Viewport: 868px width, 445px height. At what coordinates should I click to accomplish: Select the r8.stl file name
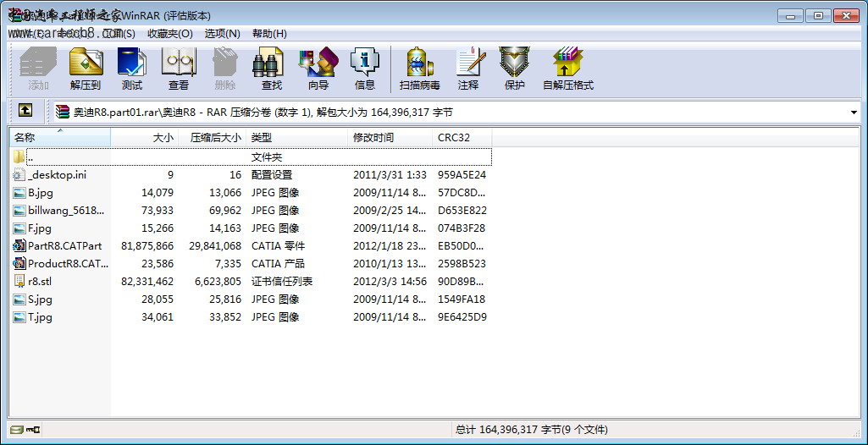(40, 282)
